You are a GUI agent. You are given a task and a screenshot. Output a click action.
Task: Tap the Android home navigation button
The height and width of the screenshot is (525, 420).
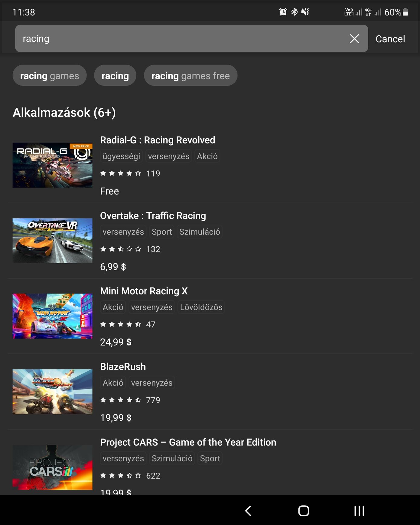click(304, 511)
